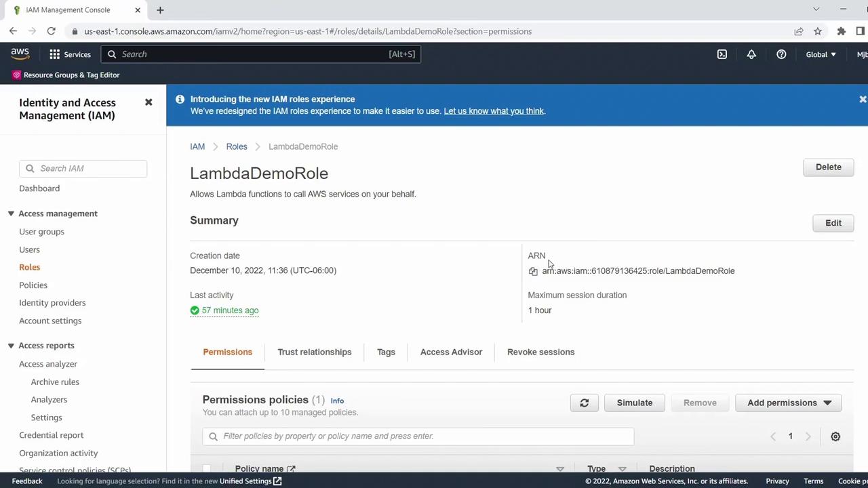868x488 pixels.
Task: Open Access analyzer in the sidebar
Action: pyautogui.click(x=48, y=364)
